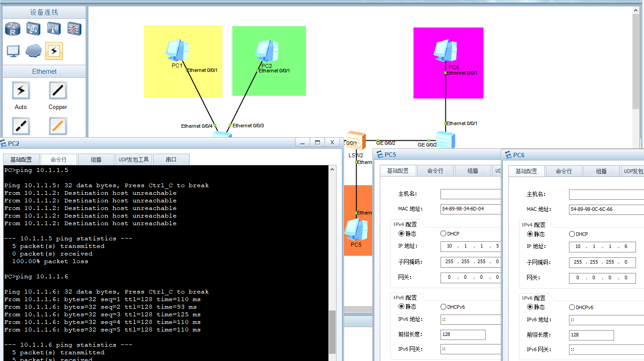Choose the dashed black serial cable icon
Screen dimensions: 644x361
(21, 126)
